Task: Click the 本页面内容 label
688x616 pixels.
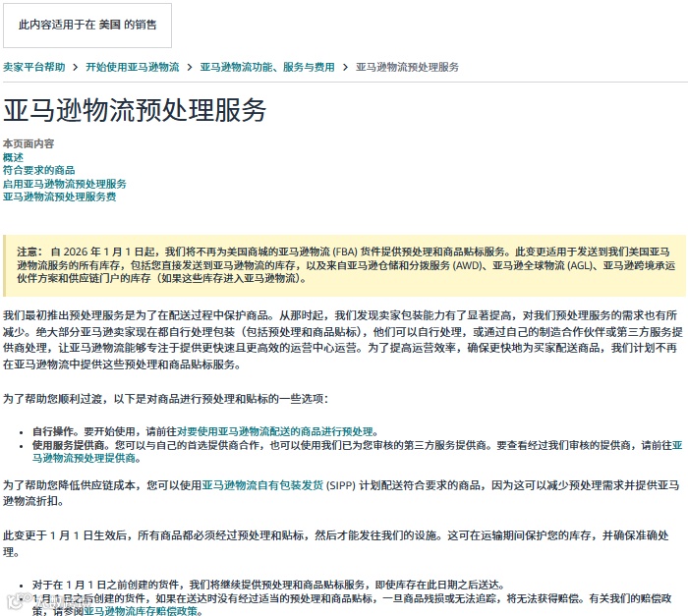Action: tap(29, 143)
